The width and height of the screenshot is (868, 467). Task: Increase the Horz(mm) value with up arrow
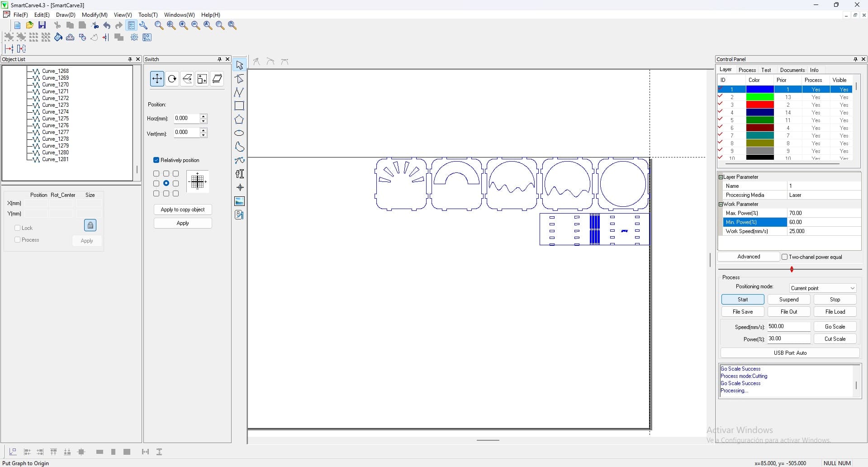(x=204, y=116)
